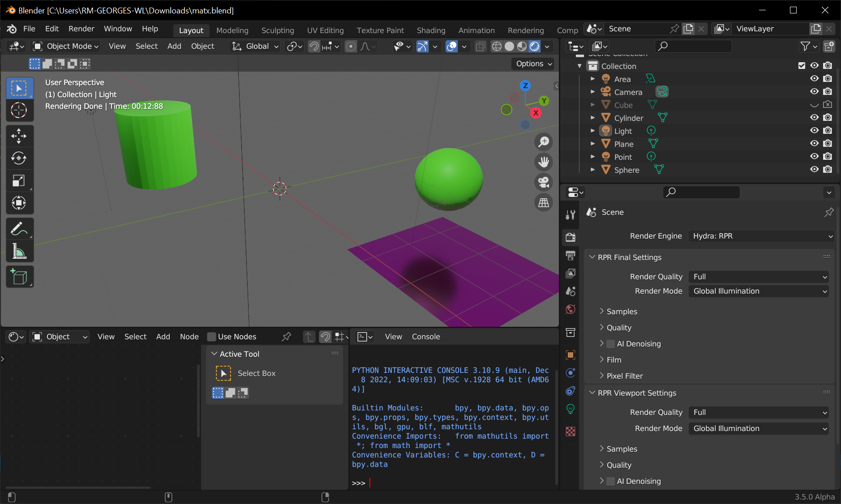Open Render Mode dropdown in Viewport Settings
841x504 pixels.
759,428
